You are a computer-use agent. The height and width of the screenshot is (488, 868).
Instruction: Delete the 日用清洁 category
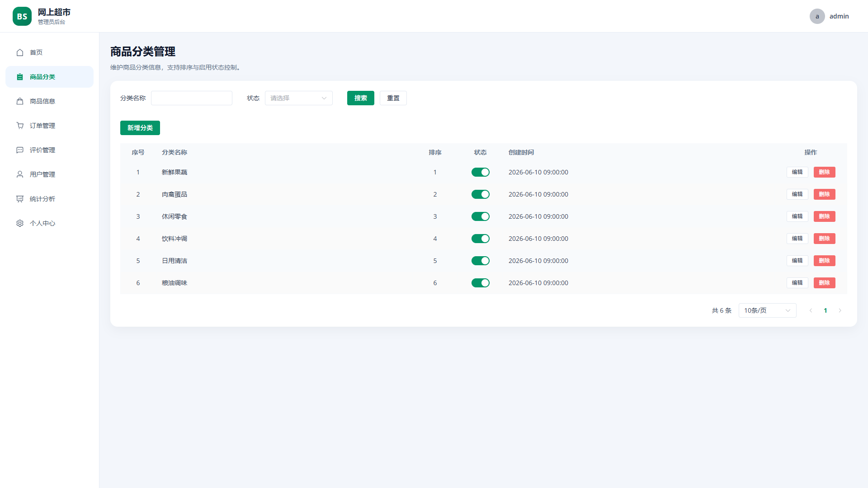tap(824, 261)
